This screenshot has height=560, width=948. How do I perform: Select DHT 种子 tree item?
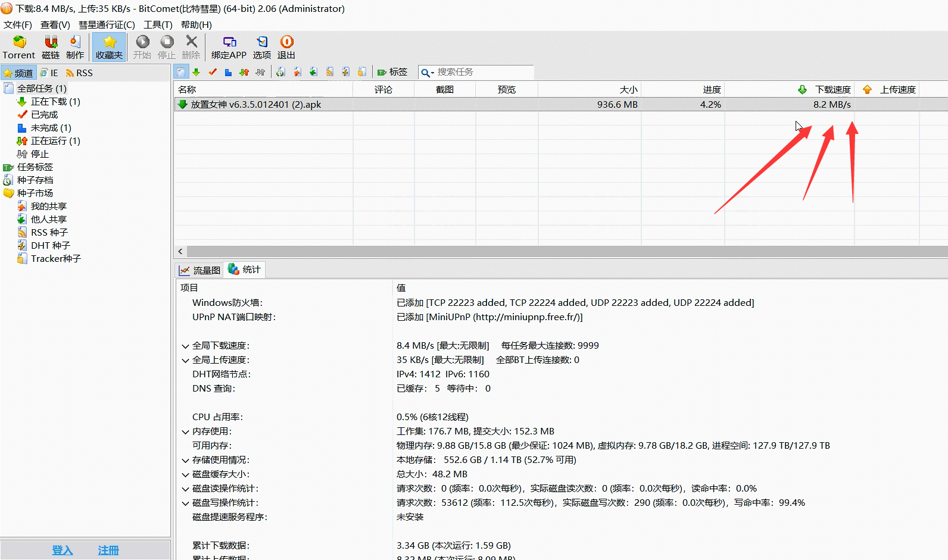click(51, 246)
